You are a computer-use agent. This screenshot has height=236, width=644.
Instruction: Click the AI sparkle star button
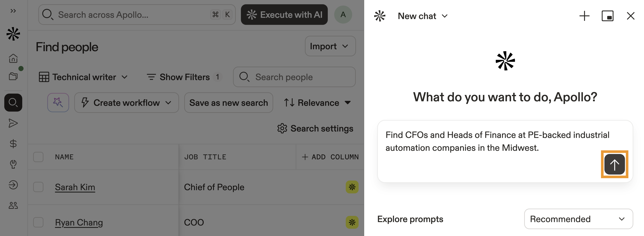click(58, 103)
